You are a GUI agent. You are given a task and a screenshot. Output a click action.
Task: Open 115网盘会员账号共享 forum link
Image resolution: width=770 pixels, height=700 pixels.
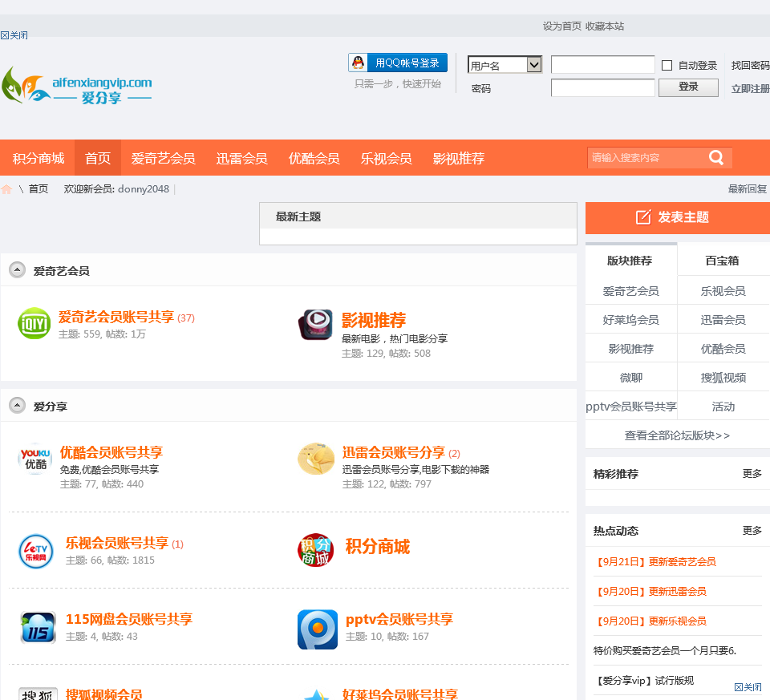pyautogui.click(x=129, y=619)
